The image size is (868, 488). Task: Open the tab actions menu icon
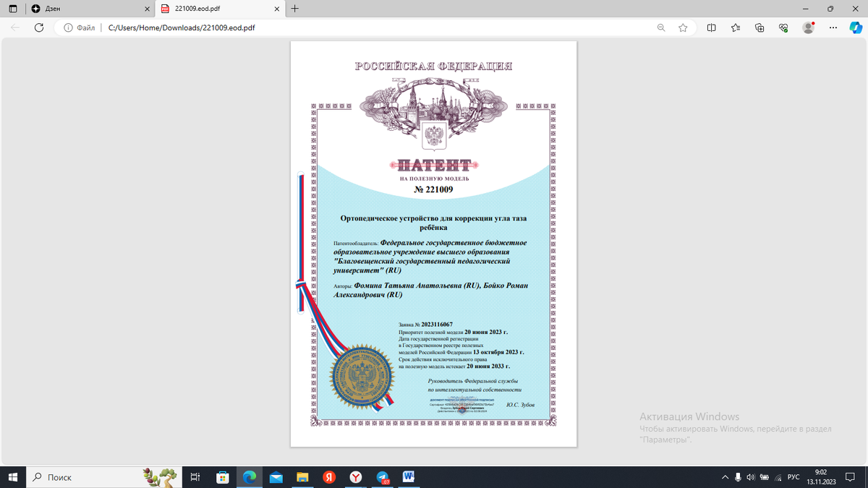click(13, 9)
